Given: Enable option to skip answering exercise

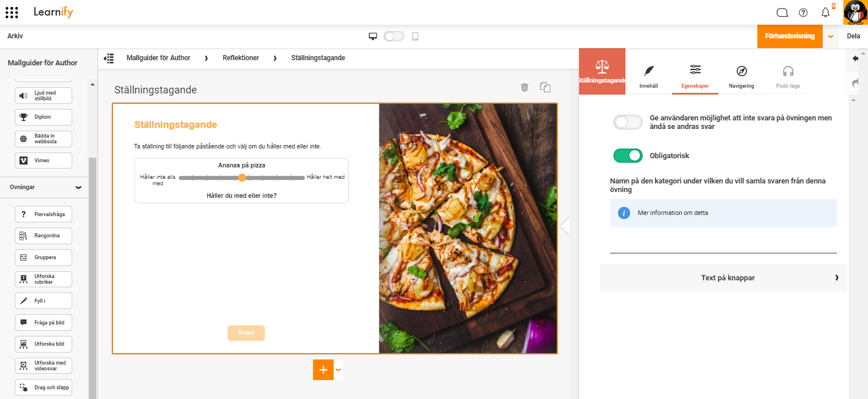Looking at the screenshot, I should pos(628,122).
